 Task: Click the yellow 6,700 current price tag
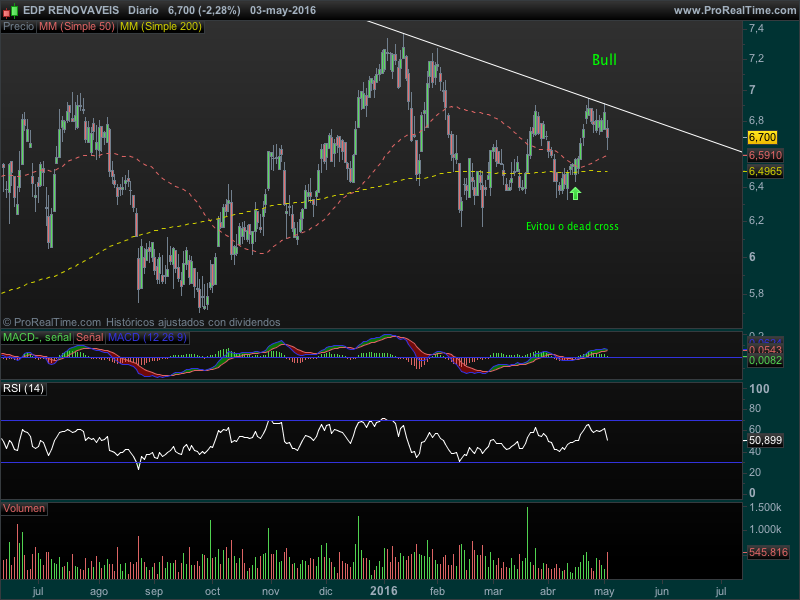[x=762, y=137]
